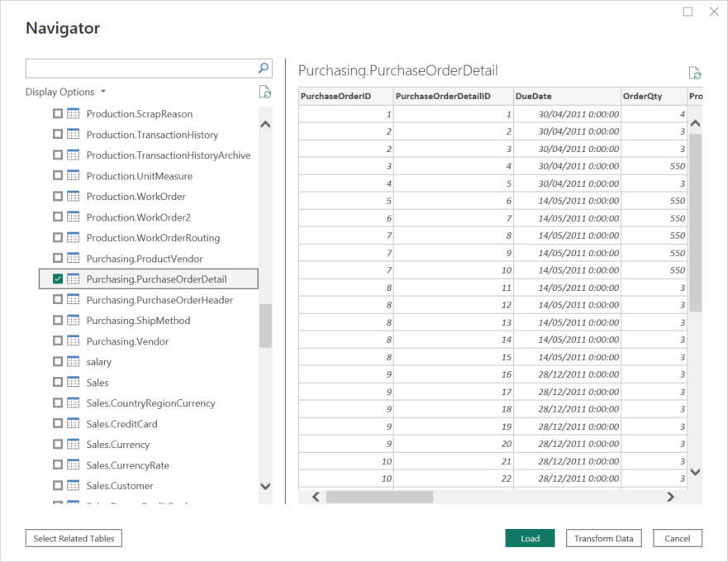
Task: Refresh the table list in navigator
Action: pyautogui.click(x=264, y=92)
